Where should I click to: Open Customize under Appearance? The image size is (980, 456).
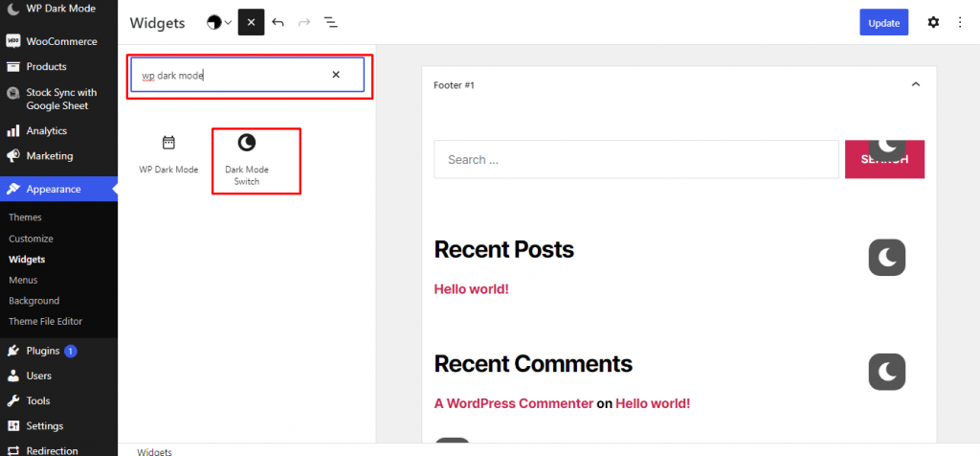(x=31, y=239)
